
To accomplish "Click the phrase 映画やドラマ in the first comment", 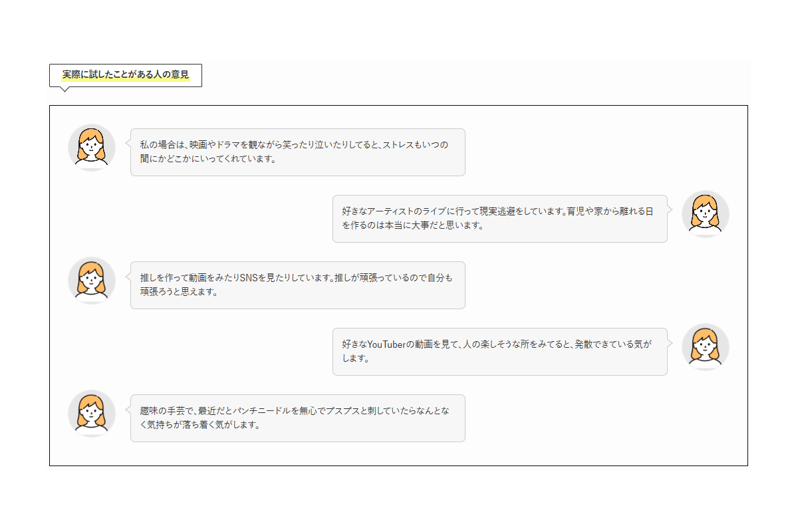I will [214, 145].
